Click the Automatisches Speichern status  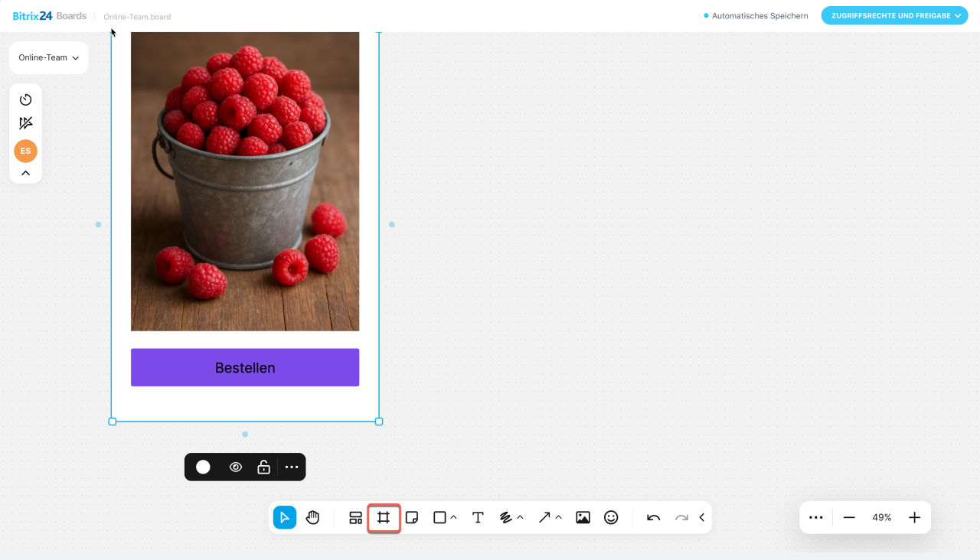[756, 16]
